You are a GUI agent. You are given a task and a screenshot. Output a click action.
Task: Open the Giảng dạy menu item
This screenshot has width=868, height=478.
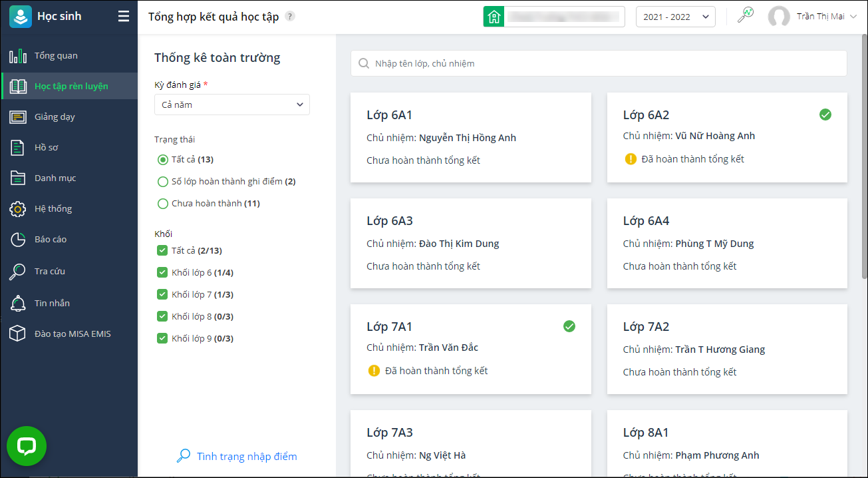[55, 117]
